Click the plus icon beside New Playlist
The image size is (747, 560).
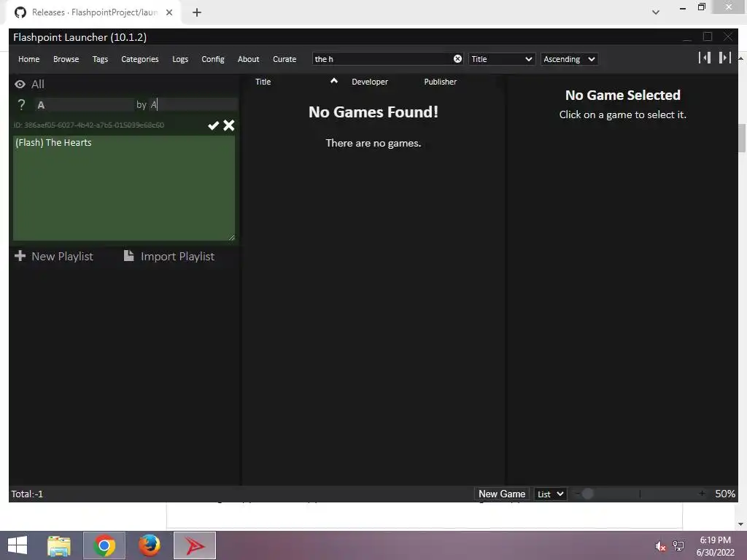pos(20,256)
